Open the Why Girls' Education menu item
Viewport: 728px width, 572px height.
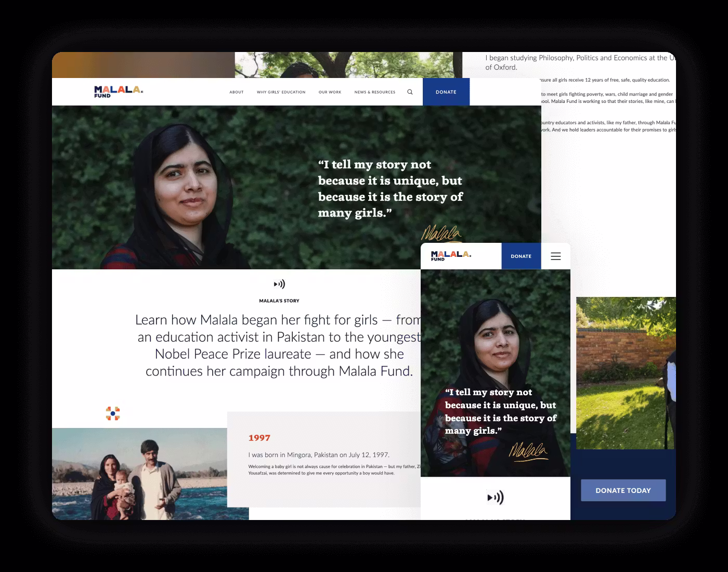281,92
